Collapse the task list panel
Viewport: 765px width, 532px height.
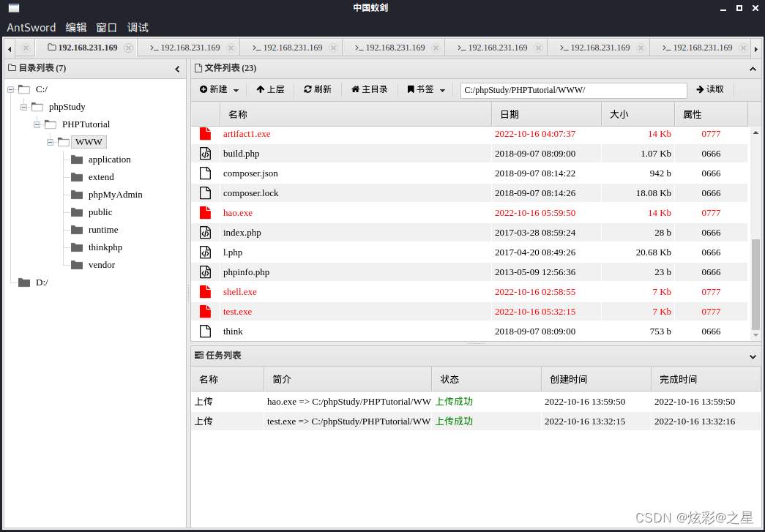pos(753,357)
